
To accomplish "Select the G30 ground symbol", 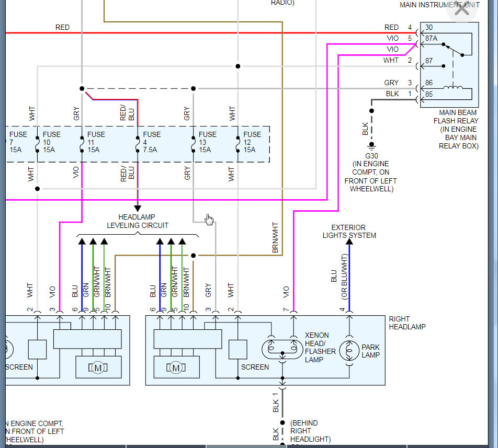I will (x=371, y=146).
